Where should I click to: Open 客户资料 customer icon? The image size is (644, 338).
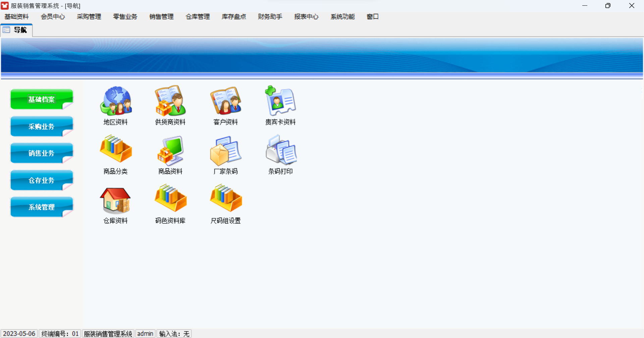[225, 101]
